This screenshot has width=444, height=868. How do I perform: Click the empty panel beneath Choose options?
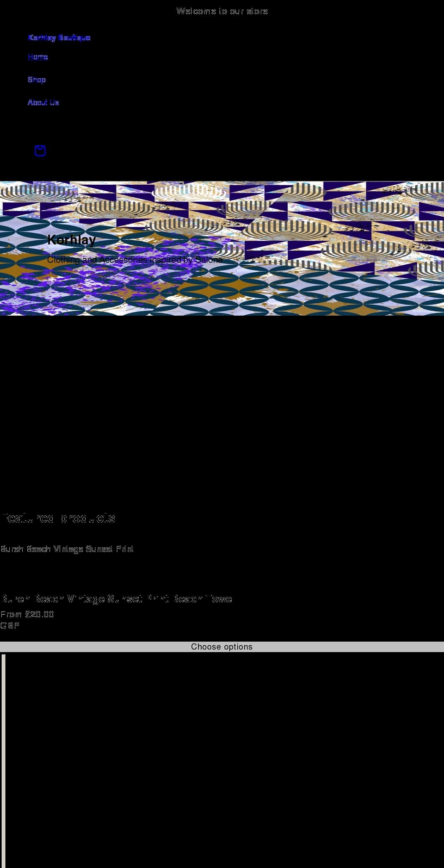pos(222,759)
